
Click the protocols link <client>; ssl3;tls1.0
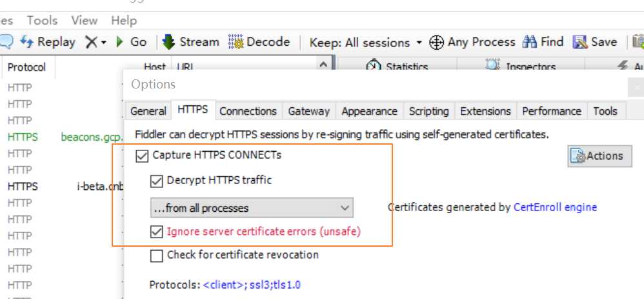pos(252,285)
